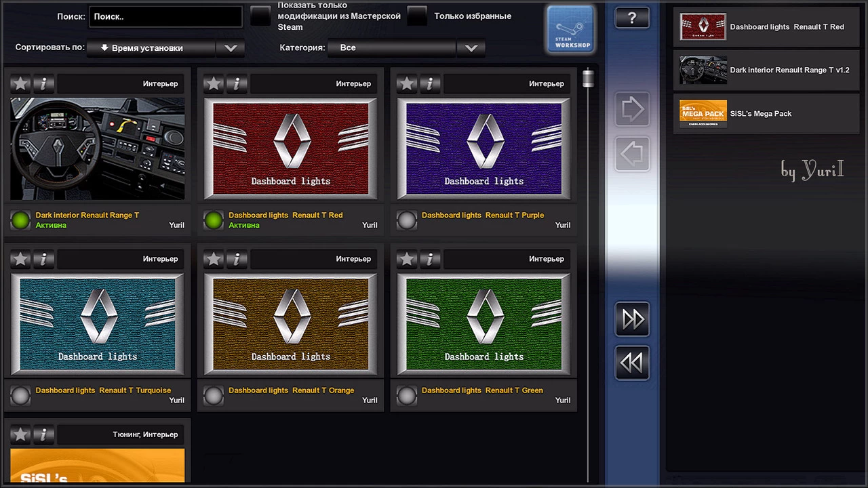Viewport: 868px width, 488px height.
Task: Deactivate Dashboard lights Renault T Red indicator
Action: [214, 220]
